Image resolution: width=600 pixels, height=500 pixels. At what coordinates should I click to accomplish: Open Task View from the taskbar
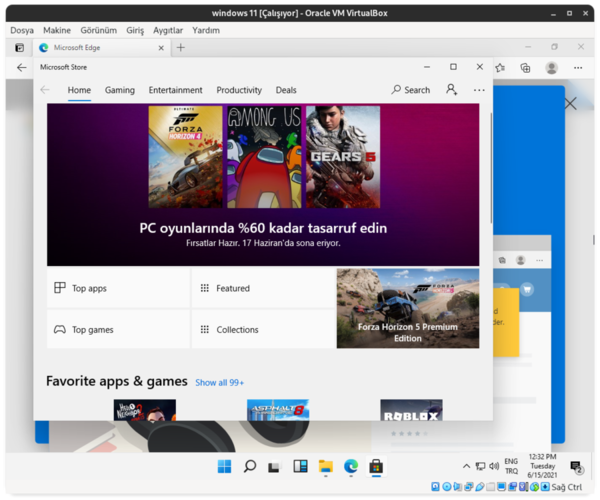point(274,467)
